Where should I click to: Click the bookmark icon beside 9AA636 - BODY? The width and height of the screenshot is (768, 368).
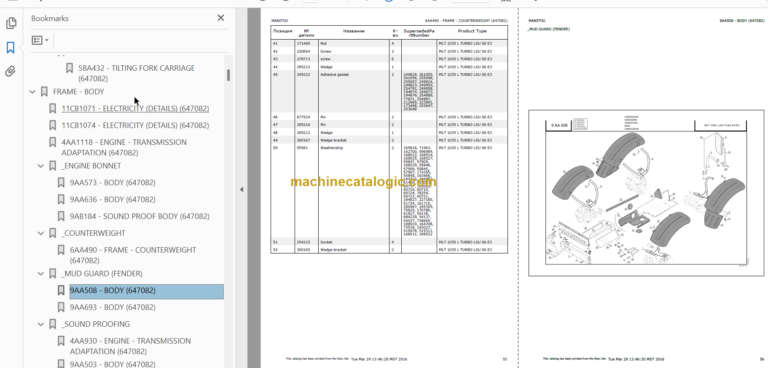coord(61,199)
